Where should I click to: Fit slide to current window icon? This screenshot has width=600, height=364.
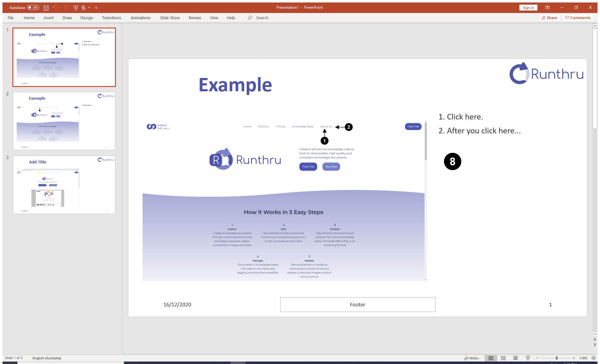(x=593, y=358)
